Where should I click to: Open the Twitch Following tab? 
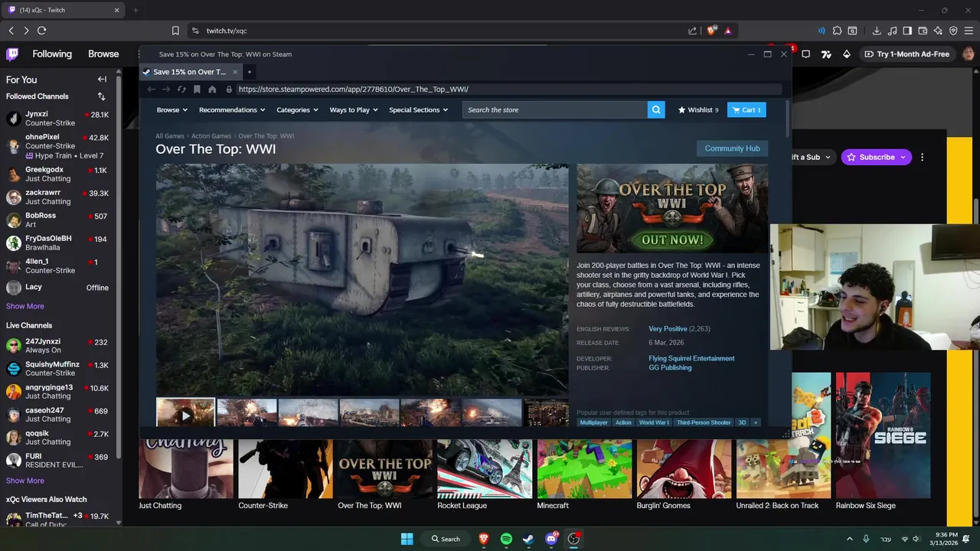click(52, 54)
